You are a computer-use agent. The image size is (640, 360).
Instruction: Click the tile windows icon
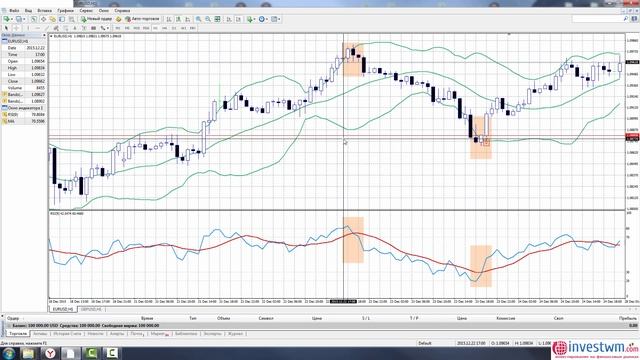(x=218, y=19)
